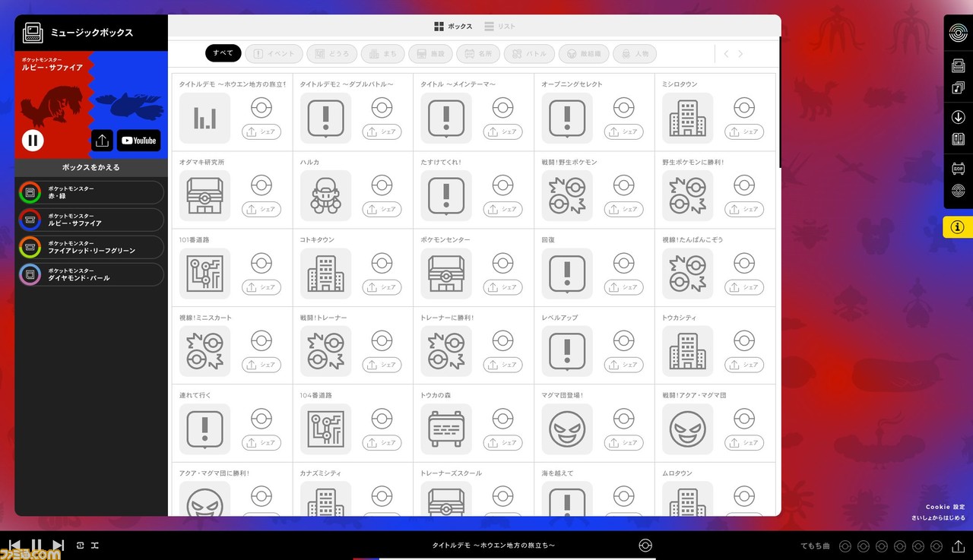Choose the ダイヤモンド・パール box
The width and height of the screenshot is (973, 560).
pyautogui.click(x=90, y=274)
